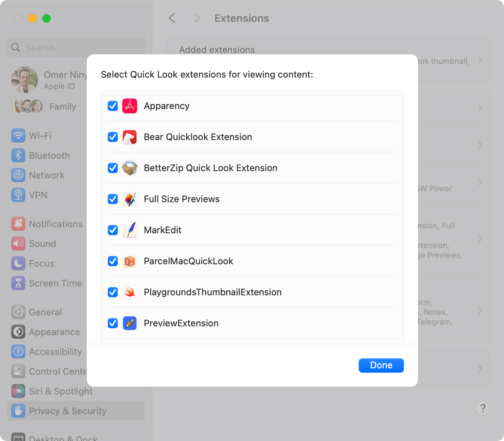Viewport: 504px width, 441px height.
Task: Click the Playgrounds Swift icon
Action: tap(130, 292)
